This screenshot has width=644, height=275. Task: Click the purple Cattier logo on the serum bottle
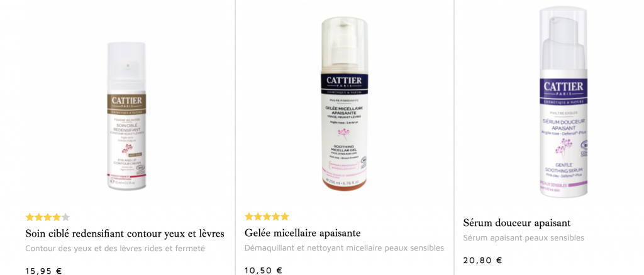563,89
